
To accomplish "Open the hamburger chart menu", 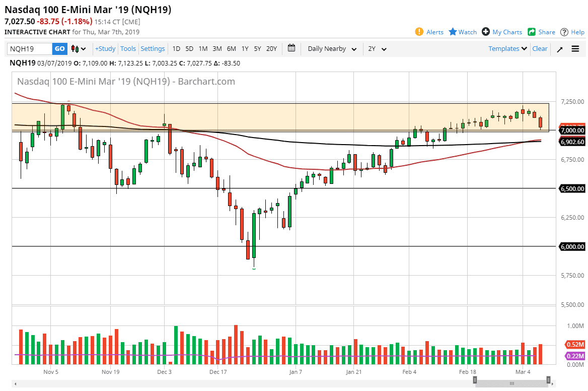I will pos(575,48).
